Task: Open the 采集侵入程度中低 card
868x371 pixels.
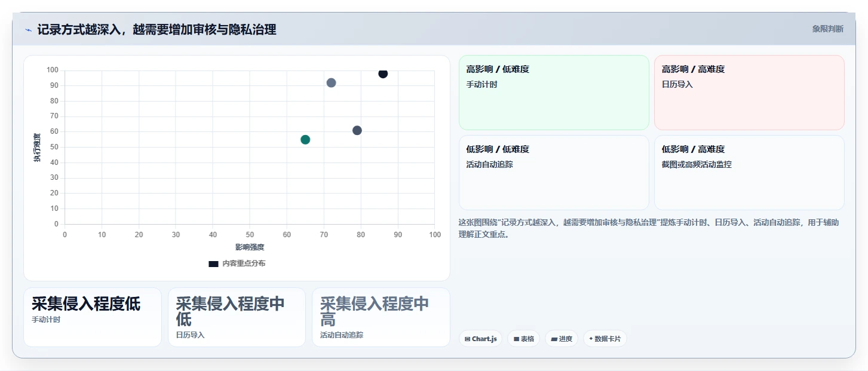Action: [237, 317]
